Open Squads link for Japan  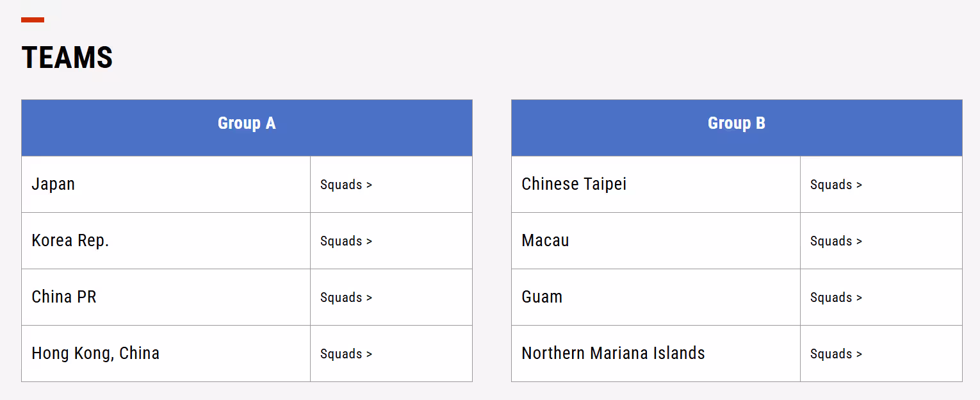346,185
